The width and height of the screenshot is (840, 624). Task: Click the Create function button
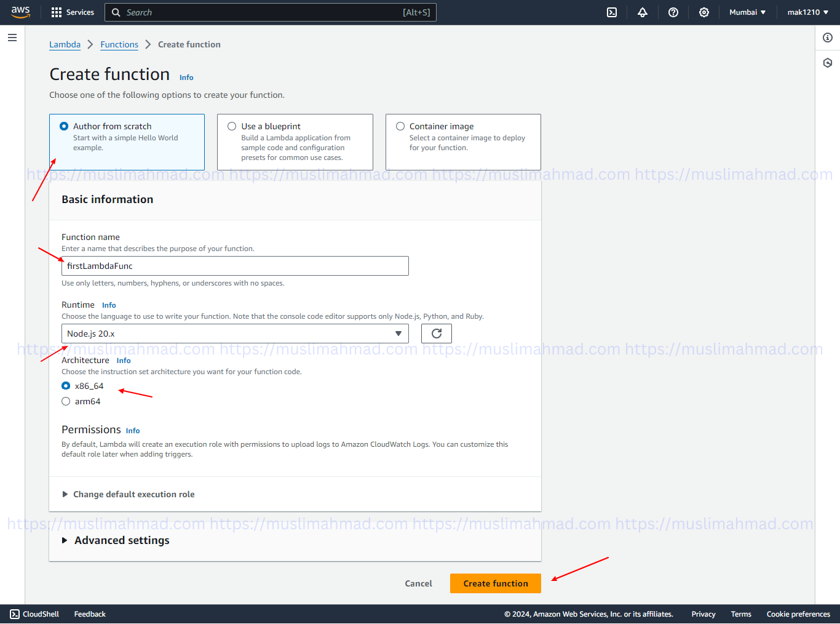point(495,583)
